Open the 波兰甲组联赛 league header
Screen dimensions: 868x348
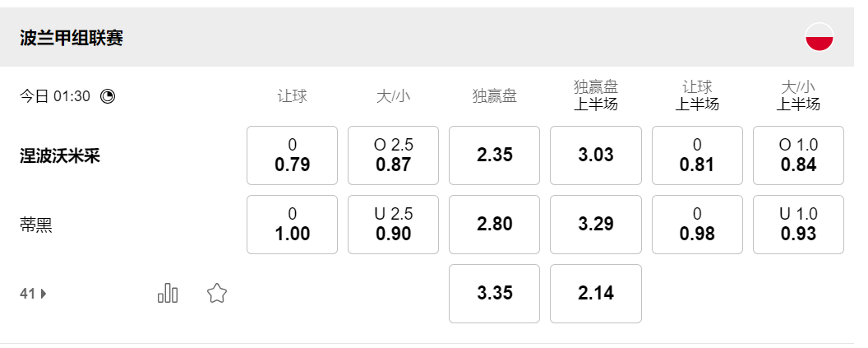(72, 38)
